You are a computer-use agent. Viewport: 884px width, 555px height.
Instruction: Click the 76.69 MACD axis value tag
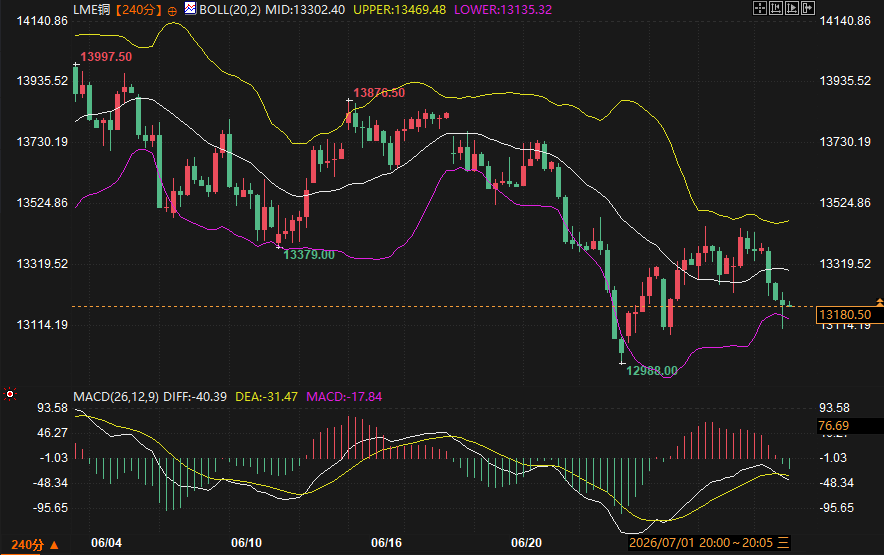tap(833, 426)
